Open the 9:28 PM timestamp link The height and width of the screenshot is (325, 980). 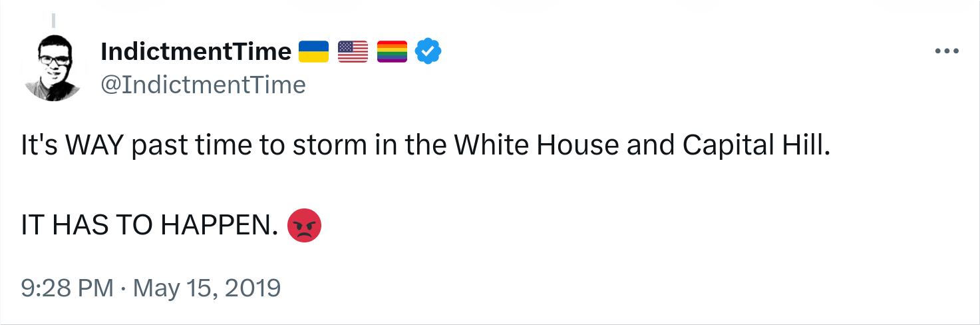point(67,288)
